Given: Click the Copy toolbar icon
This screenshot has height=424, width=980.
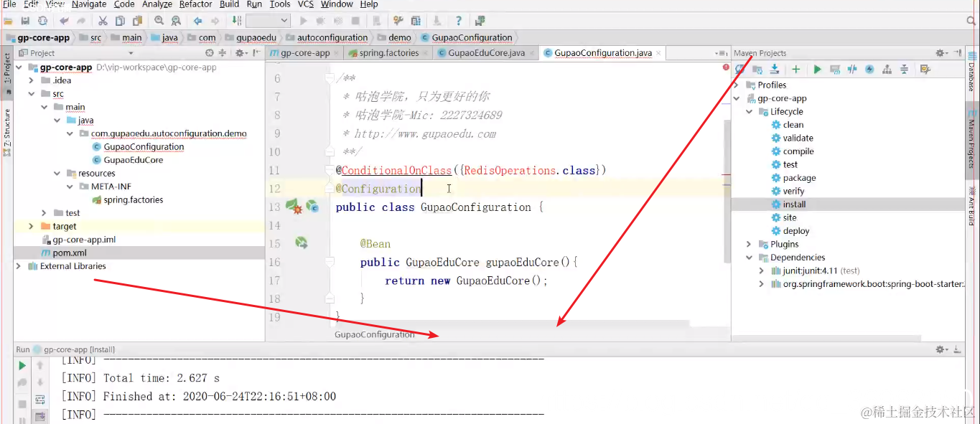Looking at the screenshot, I should [x=120, y=21].
